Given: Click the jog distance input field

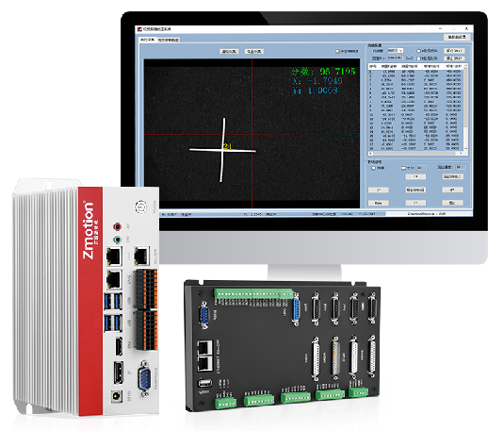Looking at the screenshot, I should pyautogui.click(x=422, y=168).
